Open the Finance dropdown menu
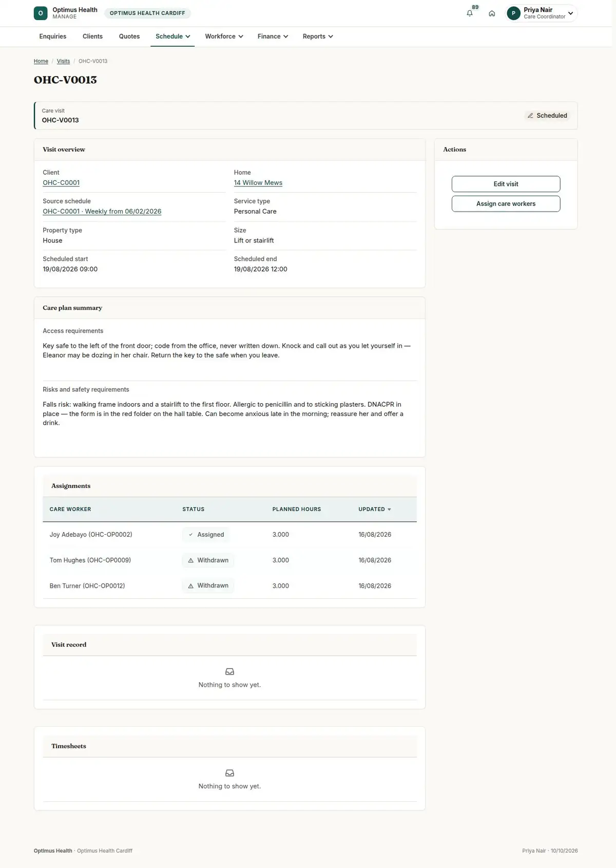The width and height of the screenshot is (616, 868). 273,36
